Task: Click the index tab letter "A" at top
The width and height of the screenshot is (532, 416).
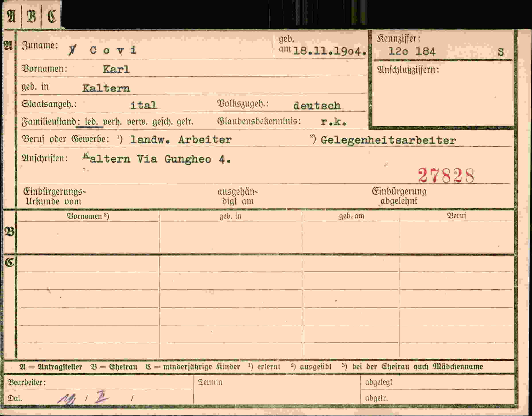Action: 12,16
